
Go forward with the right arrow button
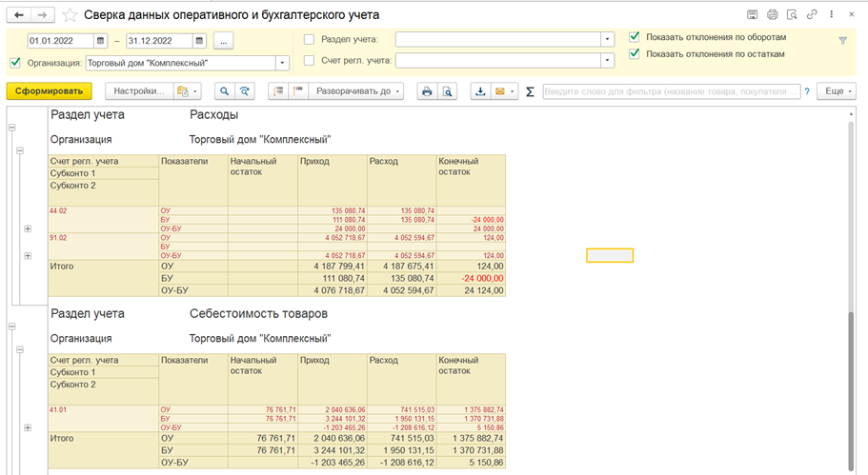pos(43,15)
